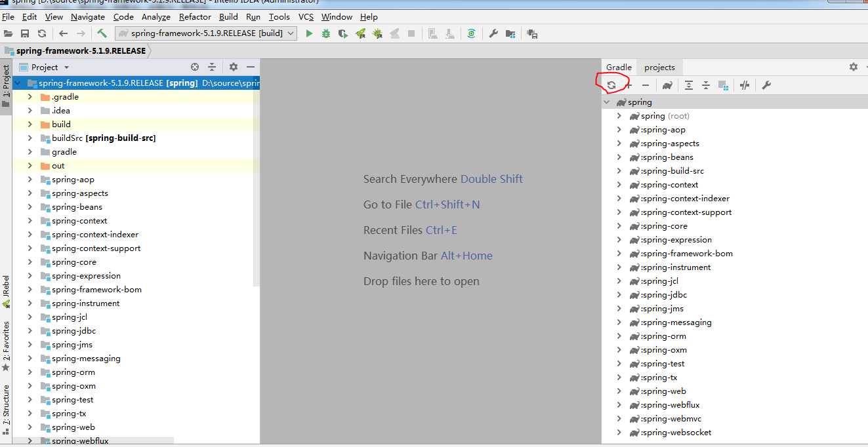Expand :spring-jdbc in Gradle panel
Image resolution: width=868 pixels, height=447 pixels.
click(619, 294)
